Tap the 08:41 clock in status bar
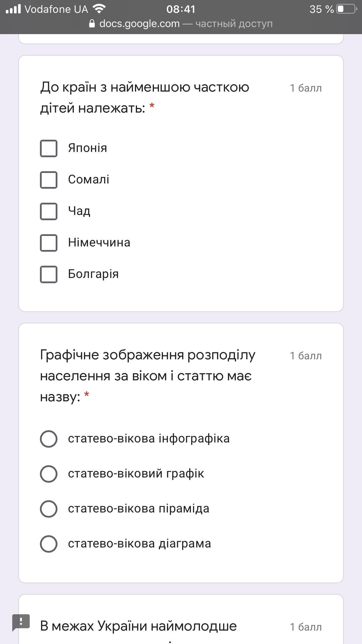 coord(181,9)
